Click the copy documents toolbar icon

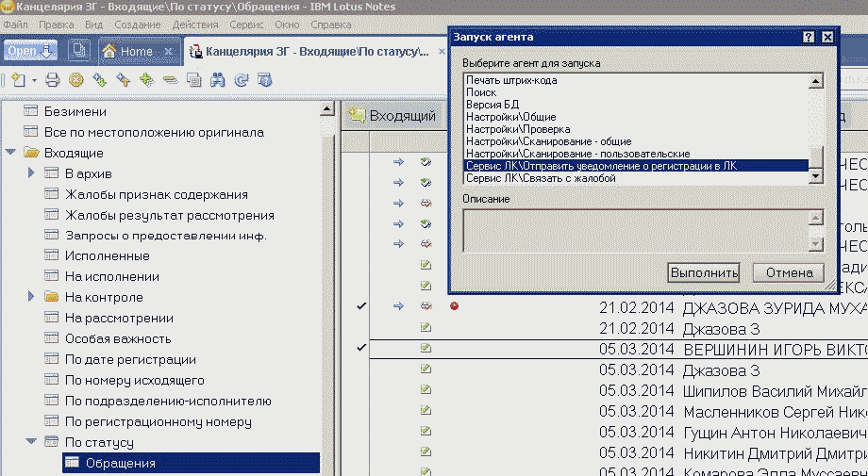pos(193,80)
